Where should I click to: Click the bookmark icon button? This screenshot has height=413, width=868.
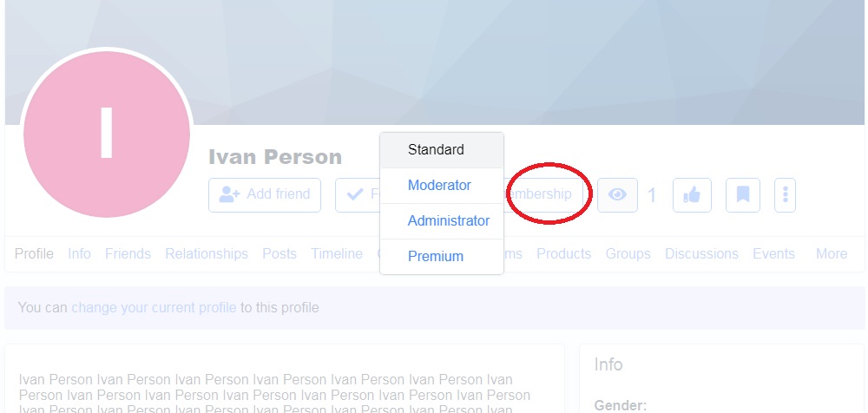pos(743,195)
